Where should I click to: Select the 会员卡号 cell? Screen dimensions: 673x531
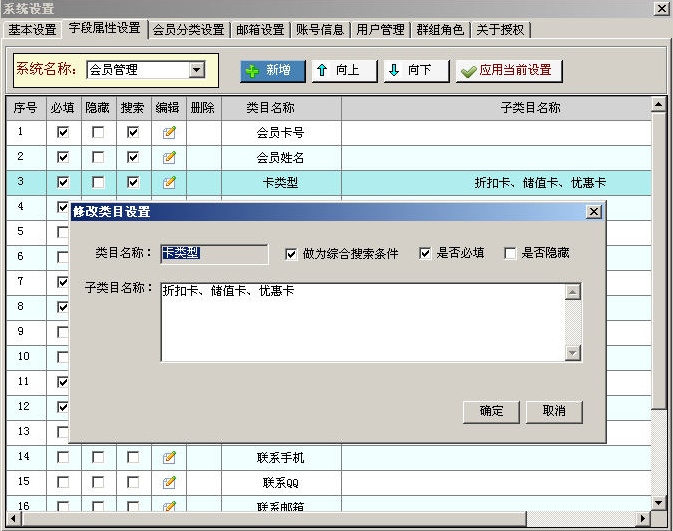coord(281,133)
